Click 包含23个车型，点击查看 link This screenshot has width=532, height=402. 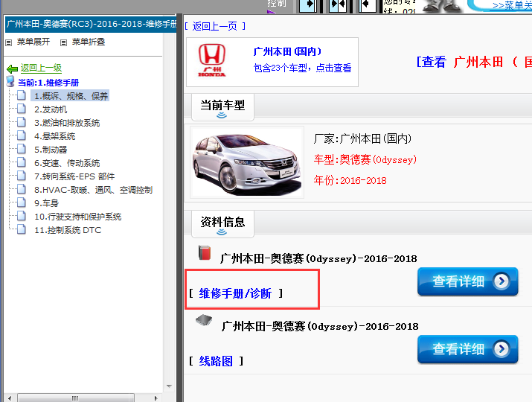(x=302, y=68)
